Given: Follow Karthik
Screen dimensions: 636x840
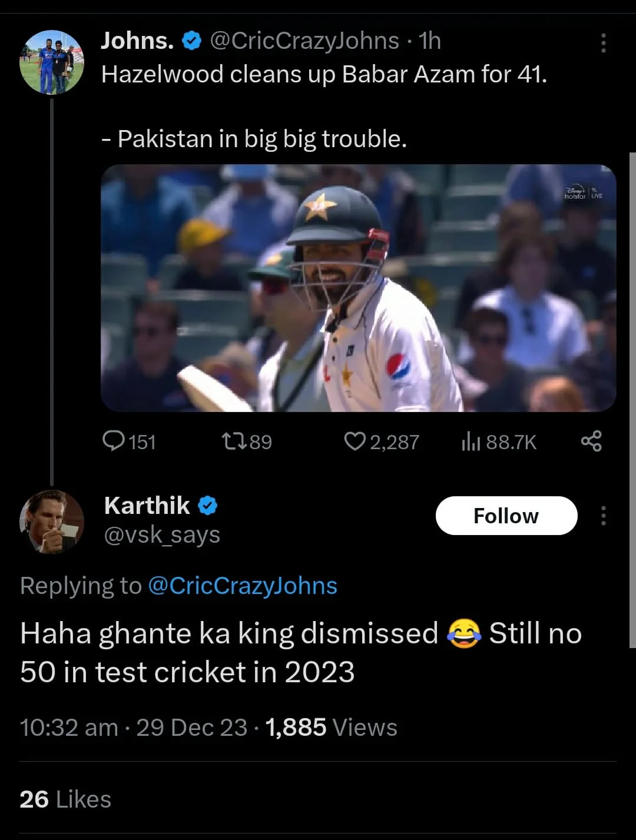Looking at the screenshot, I should click(506, 516).
